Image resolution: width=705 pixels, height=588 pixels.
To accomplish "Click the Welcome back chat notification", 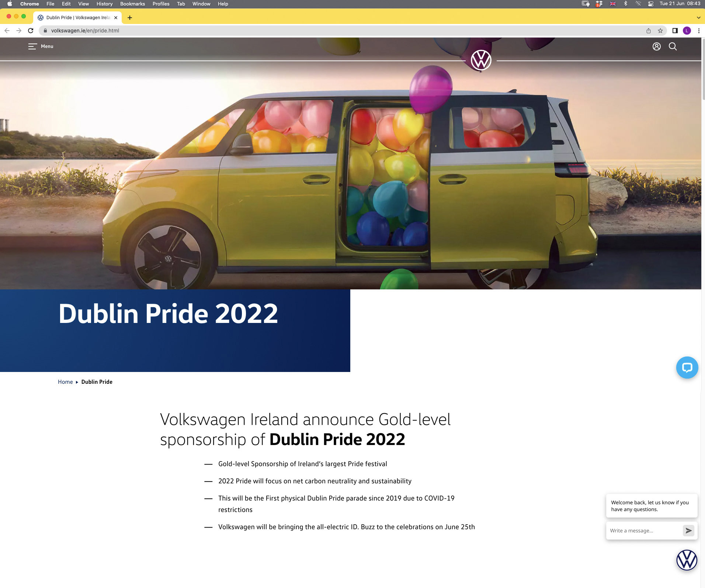I will point(652,506).
